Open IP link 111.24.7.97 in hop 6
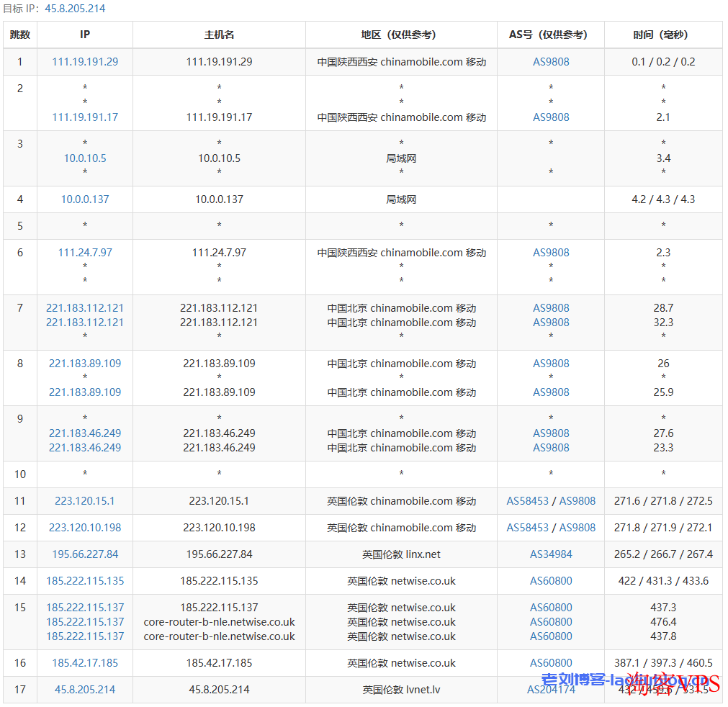 tap(85, 253)
